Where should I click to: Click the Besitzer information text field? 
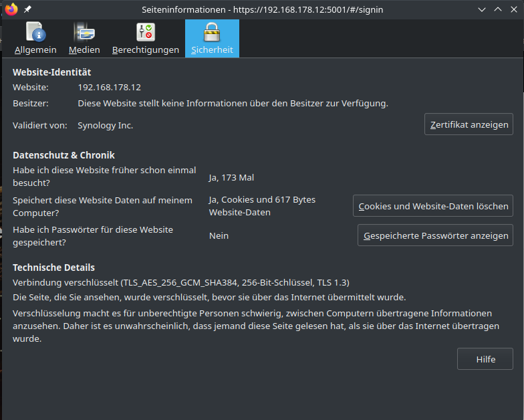pyautogui.click(x=233, y=104)
